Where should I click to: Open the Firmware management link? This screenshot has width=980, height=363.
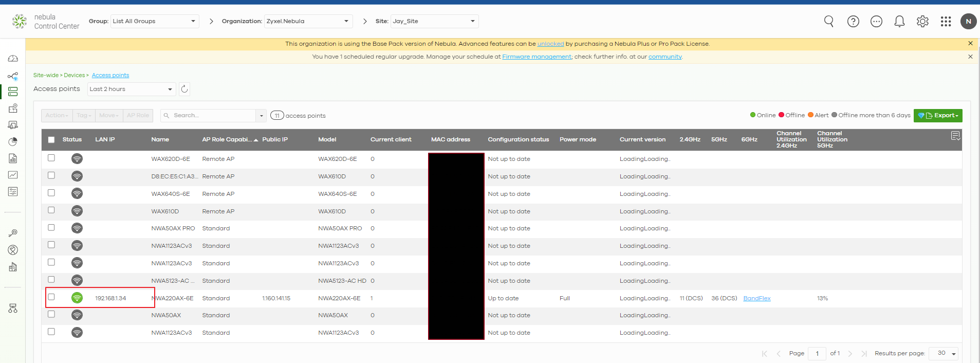point(537,57)
